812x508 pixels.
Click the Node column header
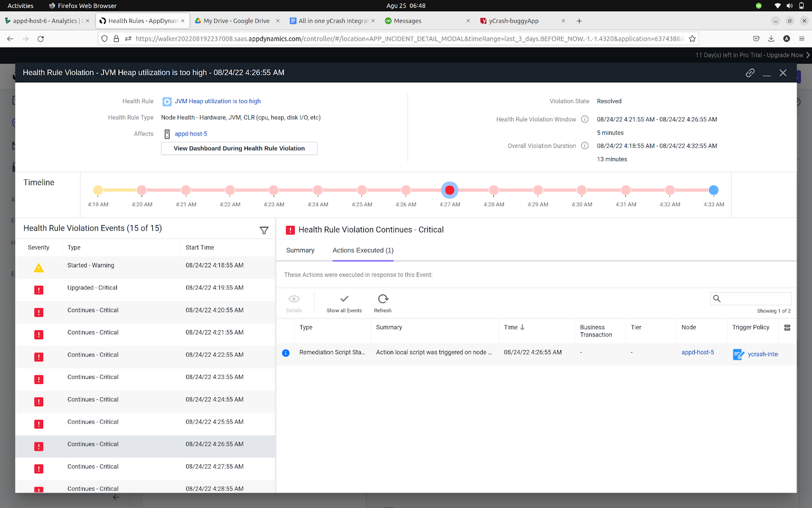689,328
